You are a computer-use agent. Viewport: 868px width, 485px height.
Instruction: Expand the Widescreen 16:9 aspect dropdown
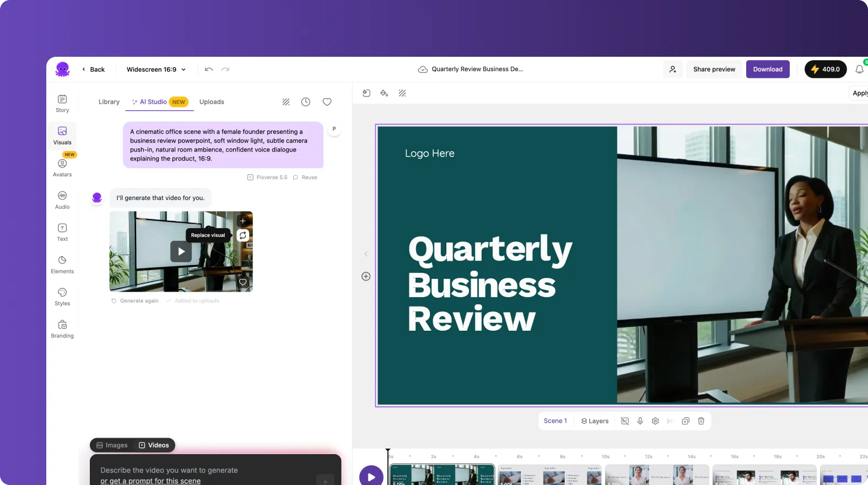point(156,69)
